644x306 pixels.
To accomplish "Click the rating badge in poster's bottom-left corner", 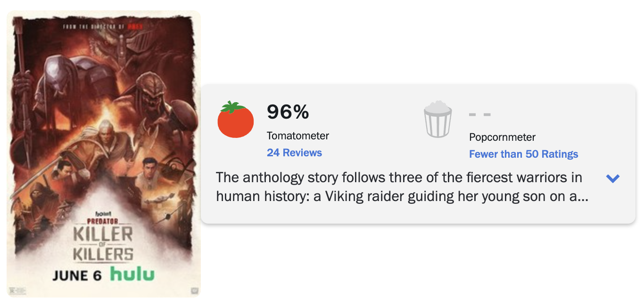I will [17, 291].
